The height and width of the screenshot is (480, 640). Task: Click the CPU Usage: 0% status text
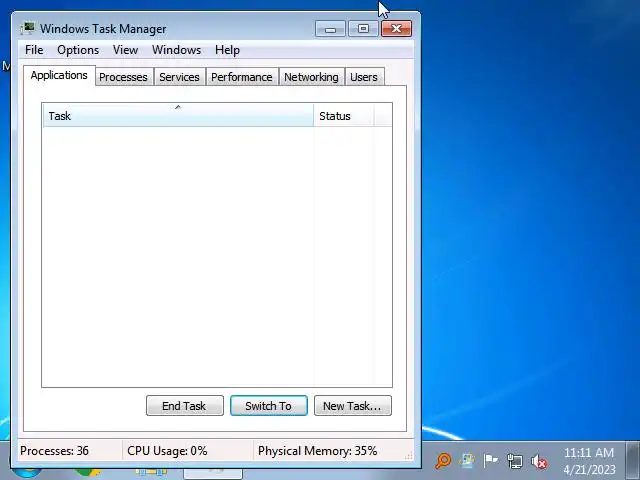click(x=167, y=451)
